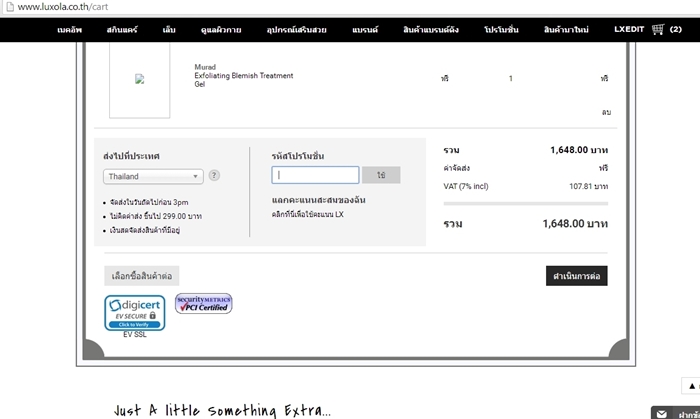Click the quantity 1 of Murad item

pos(510,79)
